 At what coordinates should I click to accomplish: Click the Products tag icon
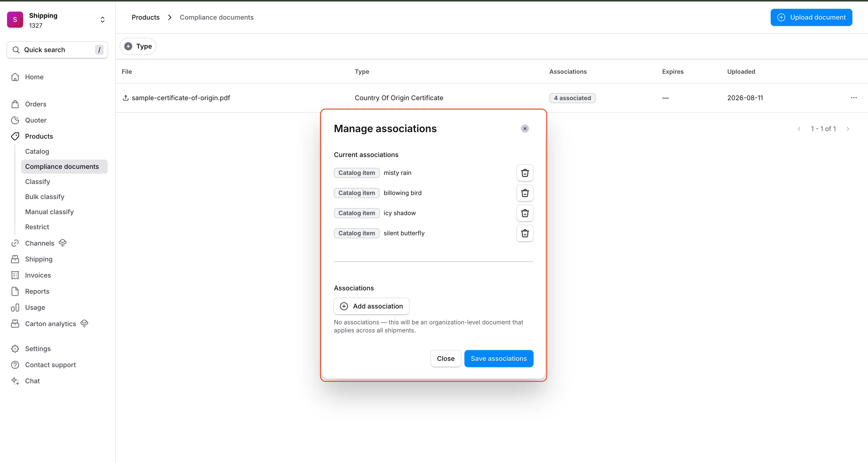point(15,136)
